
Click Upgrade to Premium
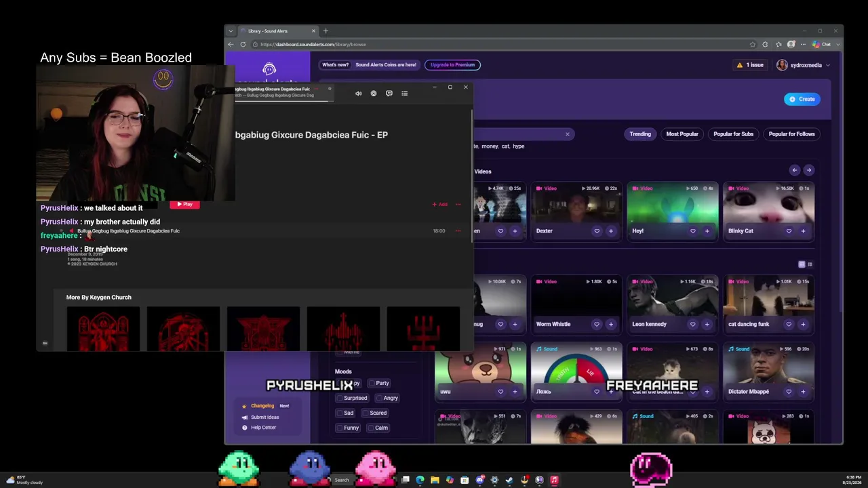point(452,65)
